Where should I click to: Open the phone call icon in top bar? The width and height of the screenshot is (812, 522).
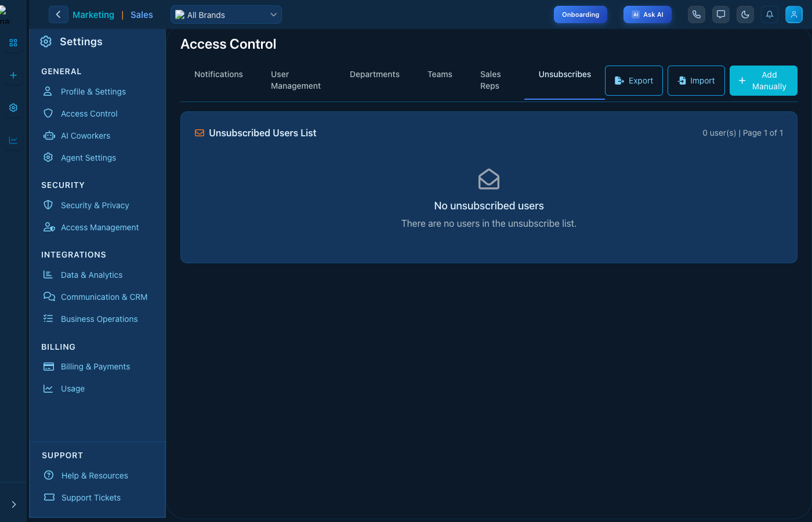point(697,14)
